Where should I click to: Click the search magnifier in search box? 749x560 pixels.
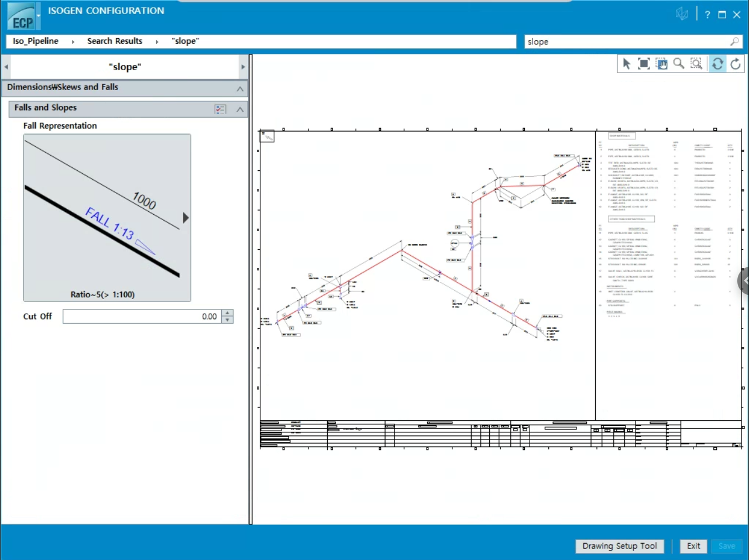(x=734, y=42)
